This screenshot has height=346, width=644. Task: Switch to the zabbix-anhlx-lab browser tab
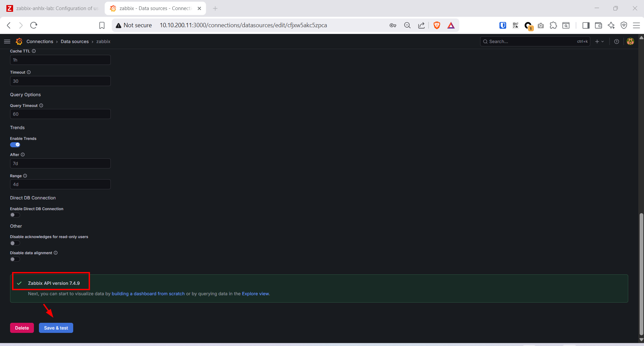(54, 8)
